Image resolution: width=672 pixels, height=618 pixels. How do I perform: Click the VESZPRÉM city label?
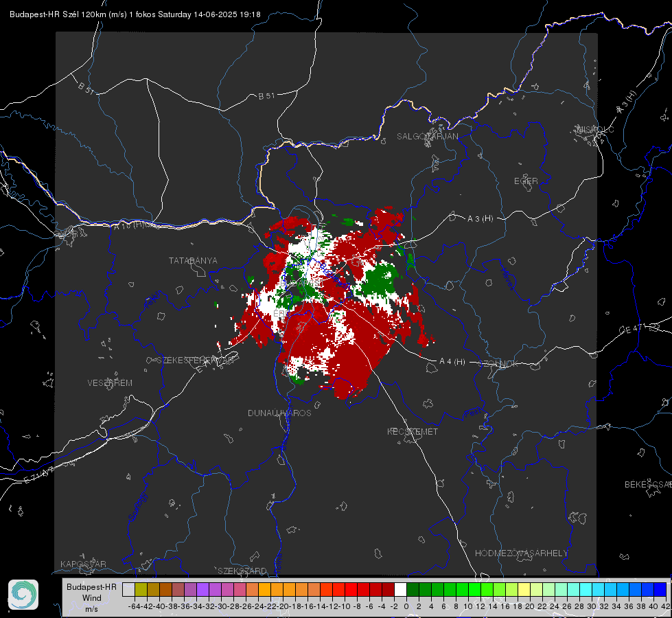pos(110,383)
